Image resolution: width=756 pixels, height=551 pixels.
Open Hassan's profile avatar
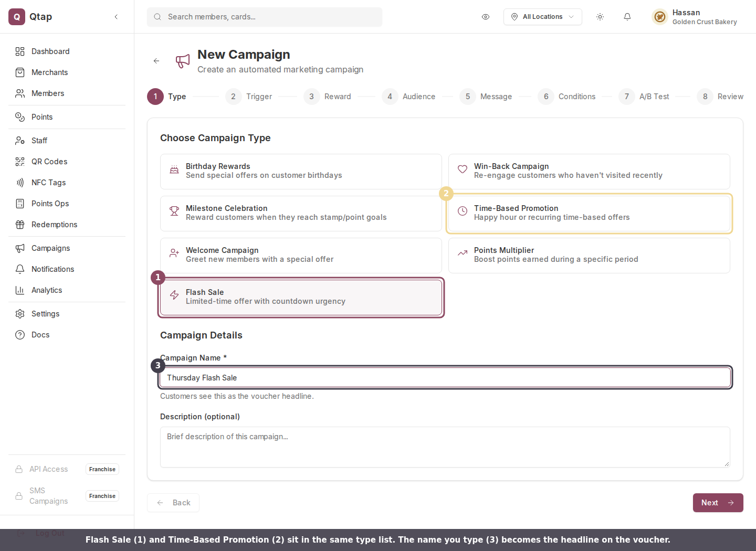tap(660, 17)
